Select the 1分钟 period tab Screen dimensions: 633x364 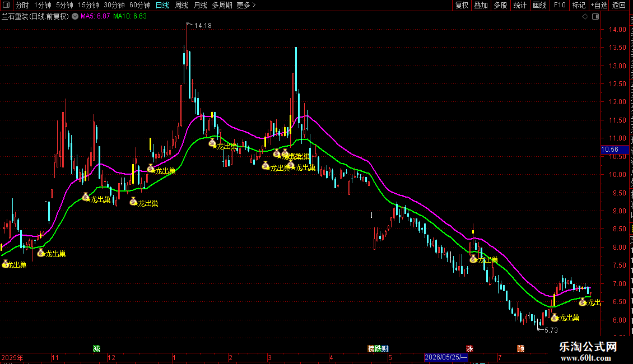pos(43,5)
